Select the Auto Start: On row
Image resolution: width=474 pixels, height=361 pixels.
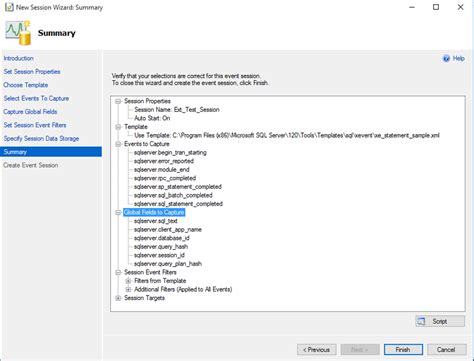point(152,118)
